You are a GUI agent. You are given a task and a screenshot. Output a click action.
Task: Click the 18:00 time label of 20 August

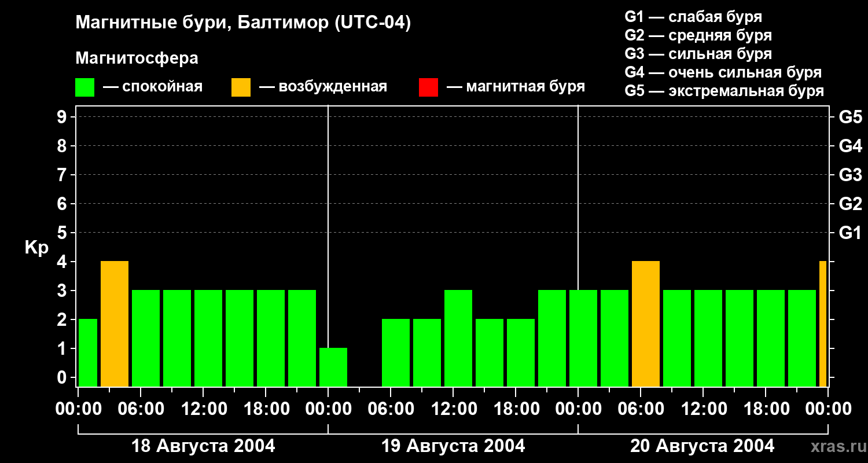tap(766, 409)
